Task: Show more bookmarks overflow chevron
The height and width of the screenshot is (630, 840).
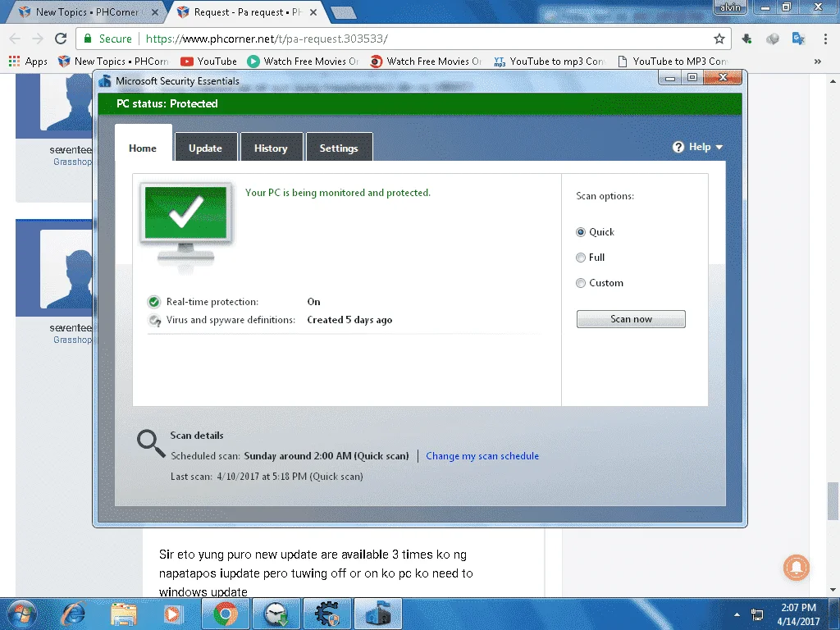Action: coord(818,61)
